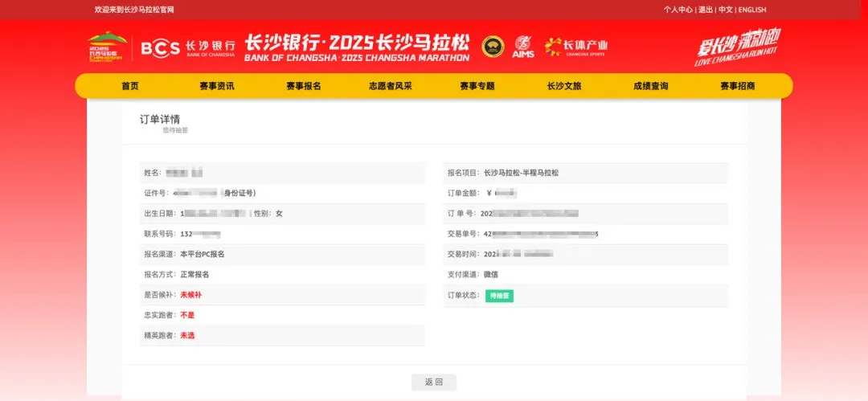Click the 订单状态 label
Viewport: 868px width, 401px height.
[464, 295]
